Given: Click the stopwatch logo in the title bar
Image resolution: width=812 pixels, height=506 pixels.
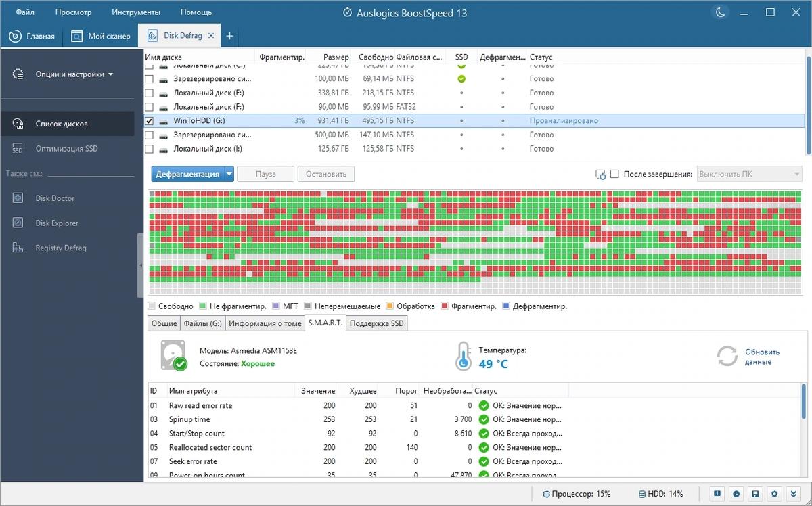Looking at the screenshot, I should [x=347, y=13].
